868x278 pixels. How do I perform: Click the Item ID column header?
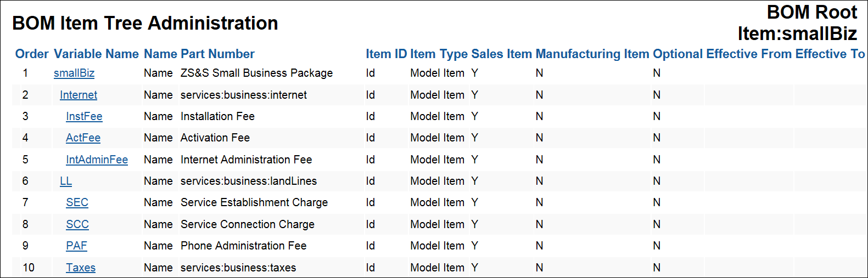pyautogui.click(x=387, y=54)
